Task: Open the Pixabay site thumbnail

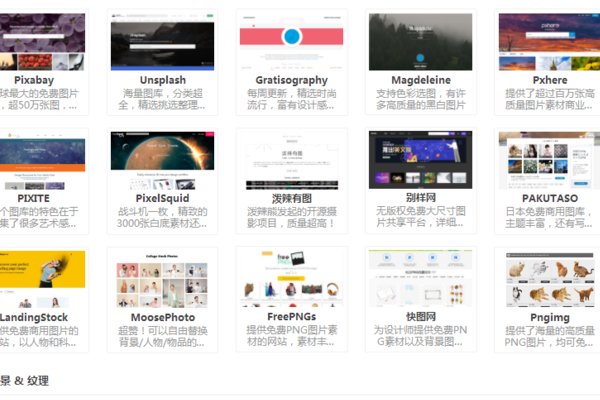Action: [x=42, y=42]
